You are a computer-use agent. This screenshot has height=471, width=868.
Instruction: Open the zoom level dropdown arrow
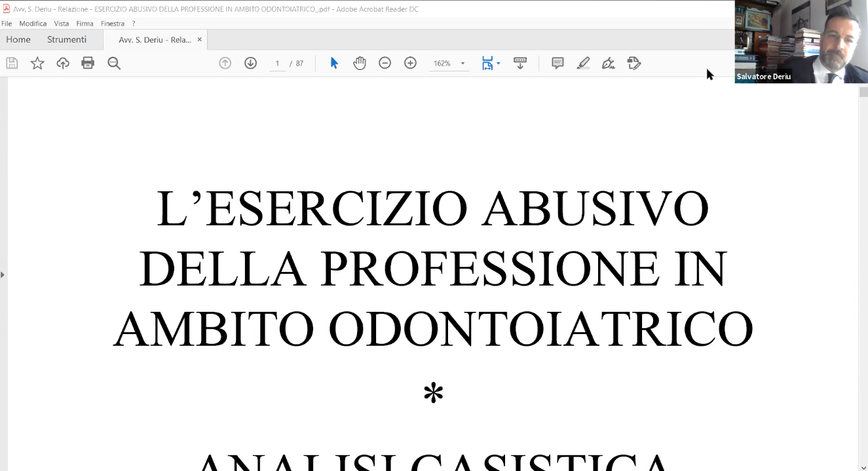tap(462, 64)
